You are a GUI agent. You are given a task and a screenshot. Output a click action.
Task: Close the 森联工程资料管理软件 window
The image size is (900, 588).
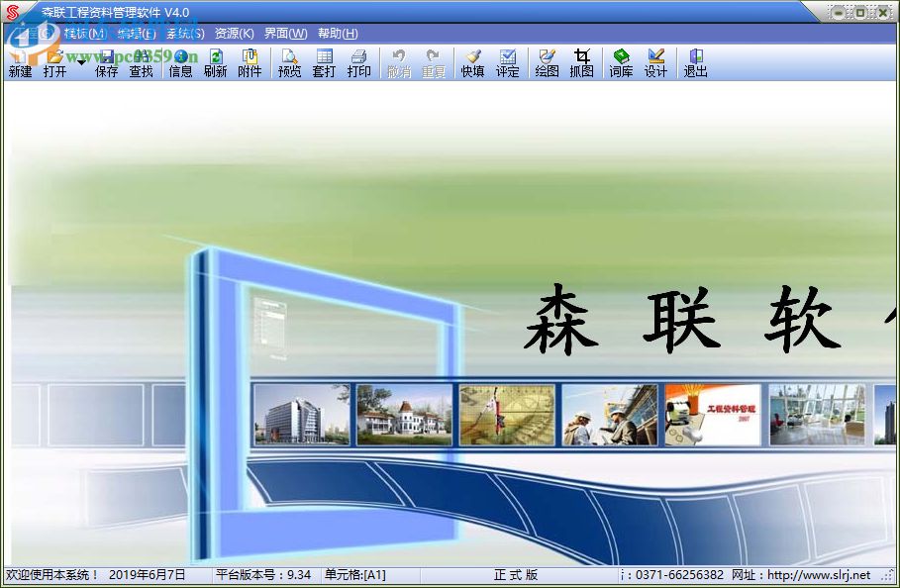click(x=883, y=12)
